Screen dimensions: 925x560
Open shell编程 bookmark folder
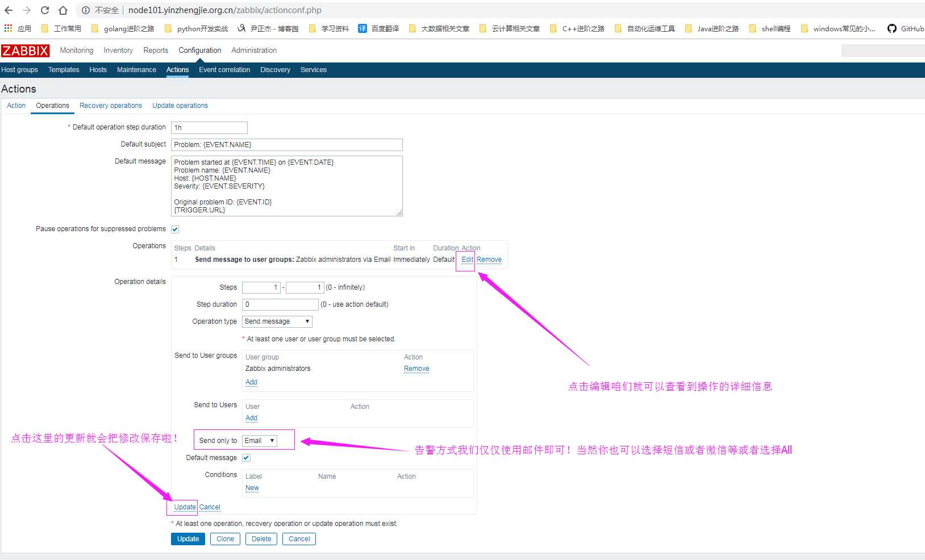coord(770,28)
